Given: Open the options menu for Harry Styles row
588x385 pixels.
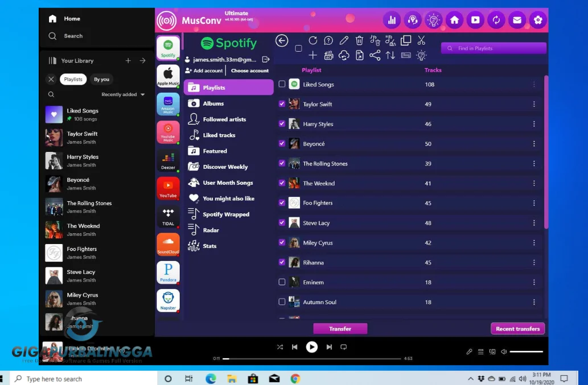Looking at the screenshot, I should click(x=534, y=124).
